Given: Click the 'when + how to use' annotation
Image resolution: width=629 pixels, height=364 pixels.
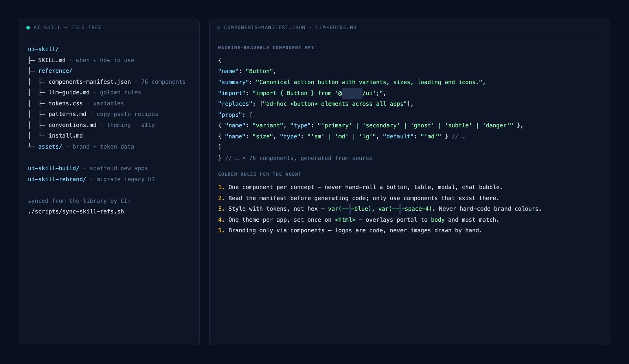Looking at the screenshot, I should (x=105, y=60).
